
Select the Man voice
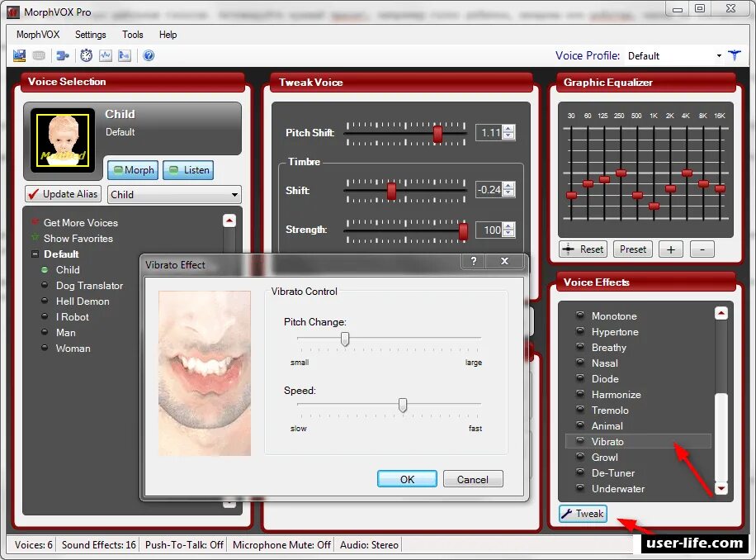click(65, 332)
